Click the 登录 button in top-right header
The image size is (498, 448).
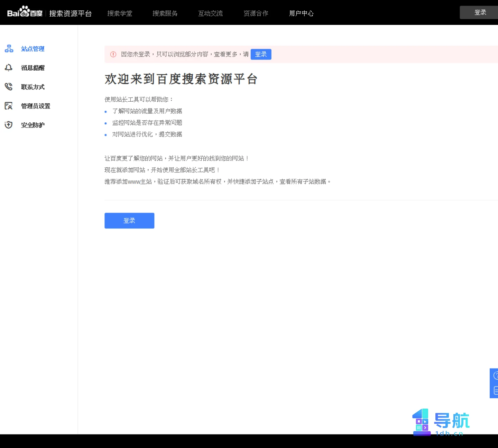pyautogui.click(x=479, y=12)
